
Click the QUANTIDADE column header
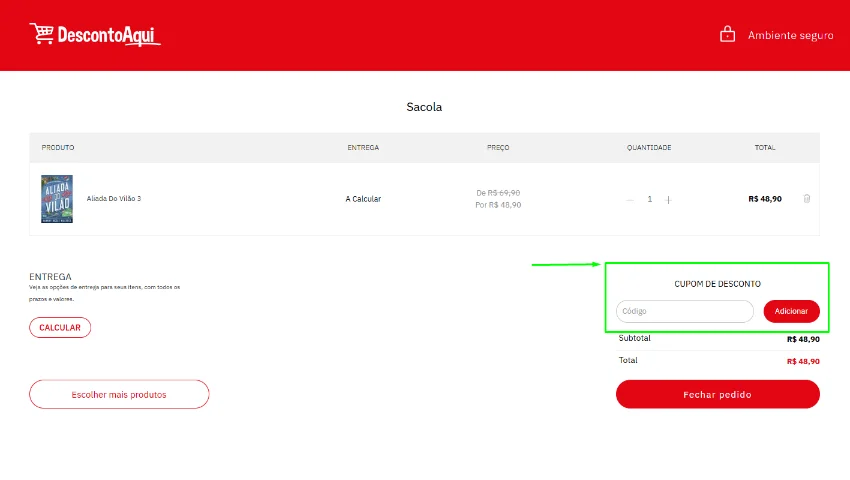coord(649,148)
